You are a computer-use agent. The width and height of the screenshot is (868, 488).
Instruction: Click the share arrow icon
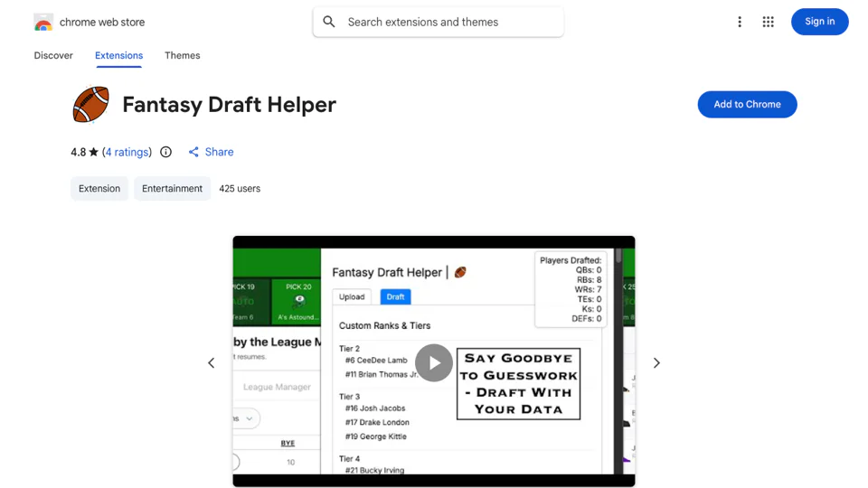coord(193,152)
